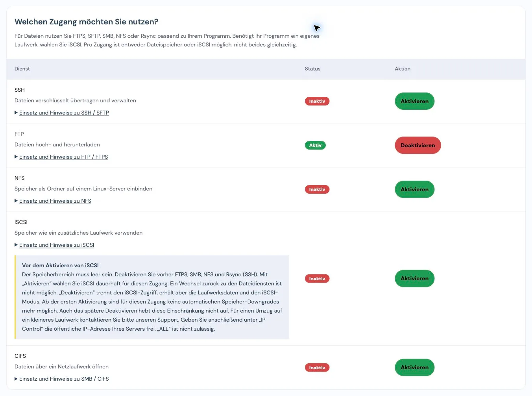Viewport: 532px width, 396px height.
Task: Toggle 'Einsatz und Hinweise zu iSCSI' section
Action: (57, 245)
